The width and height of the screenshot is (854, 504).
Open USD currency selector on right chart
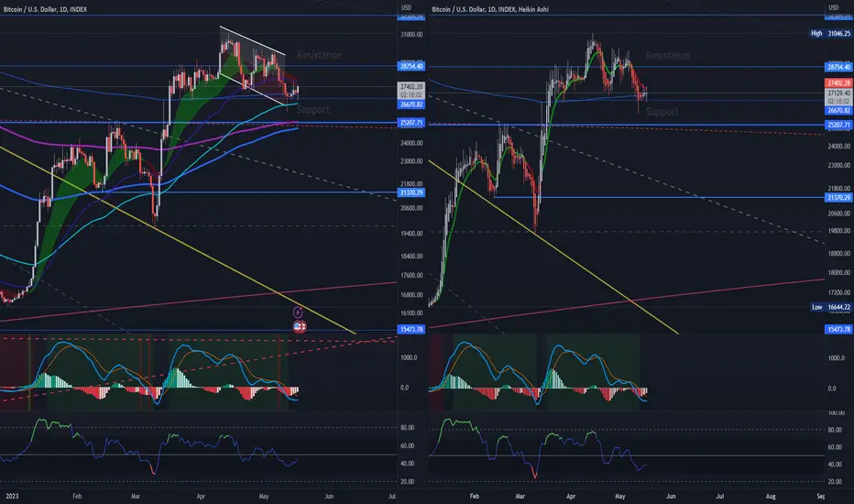click(x=833, y=7)
